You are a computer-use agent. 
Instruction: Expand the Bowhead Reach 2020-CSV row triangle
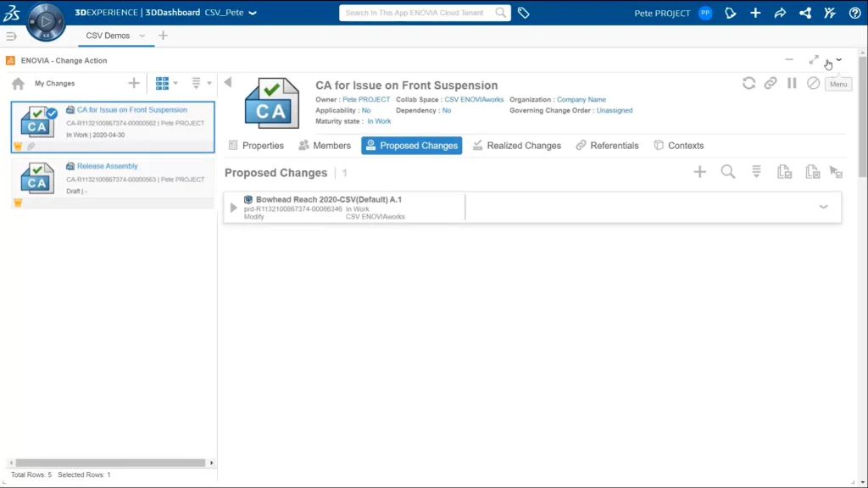click(x=234, y=208)
